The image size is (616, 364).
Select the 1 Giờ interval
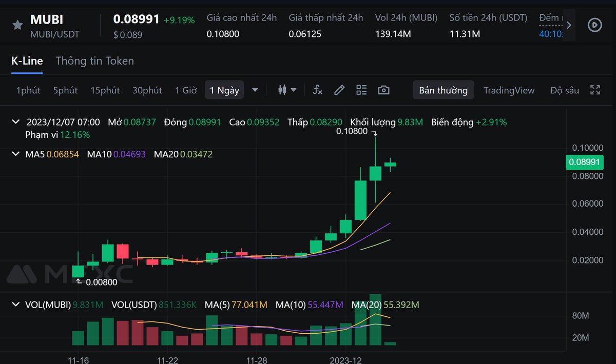186,90
